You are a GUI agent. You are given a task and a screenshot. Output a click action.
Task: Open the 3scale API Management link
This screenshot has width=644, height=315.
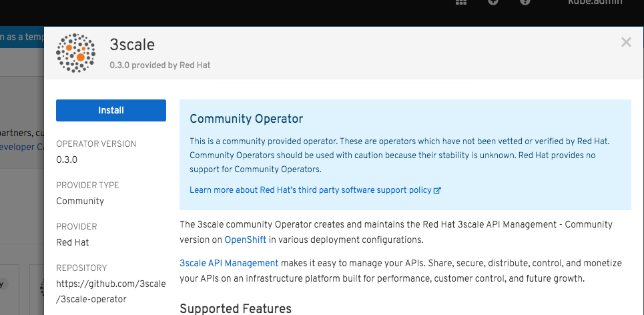click(x=229, y=263)
